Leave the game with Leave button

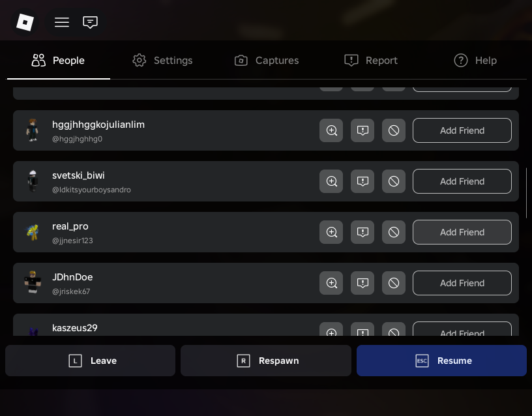pos(90,361)
